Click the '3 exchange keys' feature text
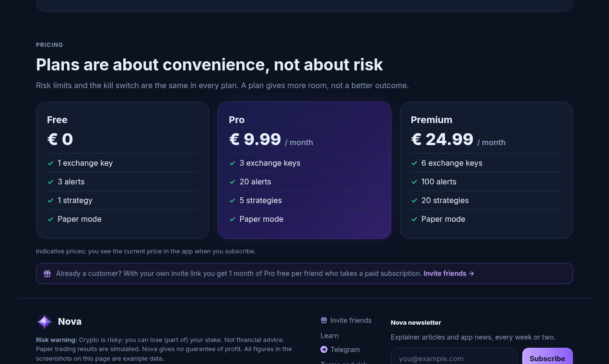Viewport: 609px width, 364px height. pos(270,163)
